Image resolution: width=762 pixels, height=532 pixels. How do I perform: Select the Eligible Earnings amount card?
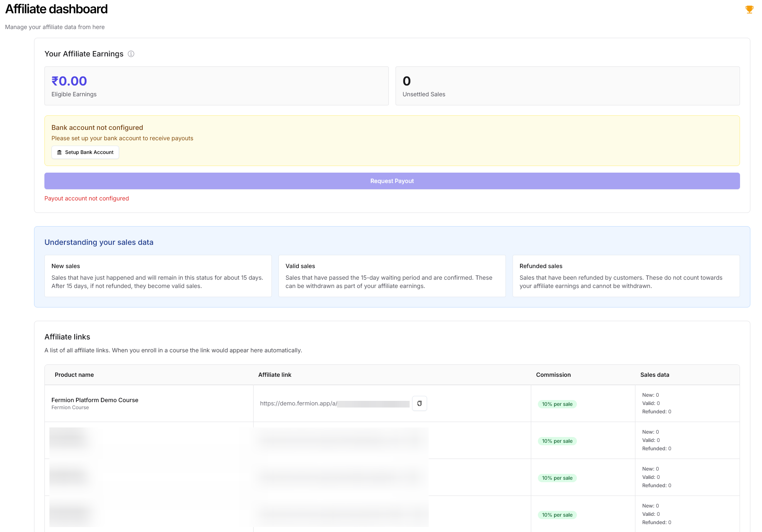[x=217, y=85]
